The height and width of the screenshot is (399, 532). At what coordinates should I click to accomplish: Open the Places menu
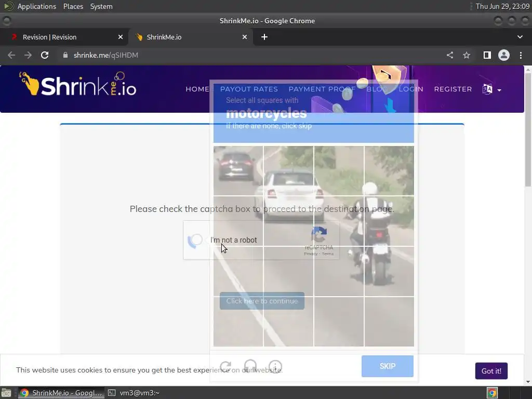click(x=73, y=6)
